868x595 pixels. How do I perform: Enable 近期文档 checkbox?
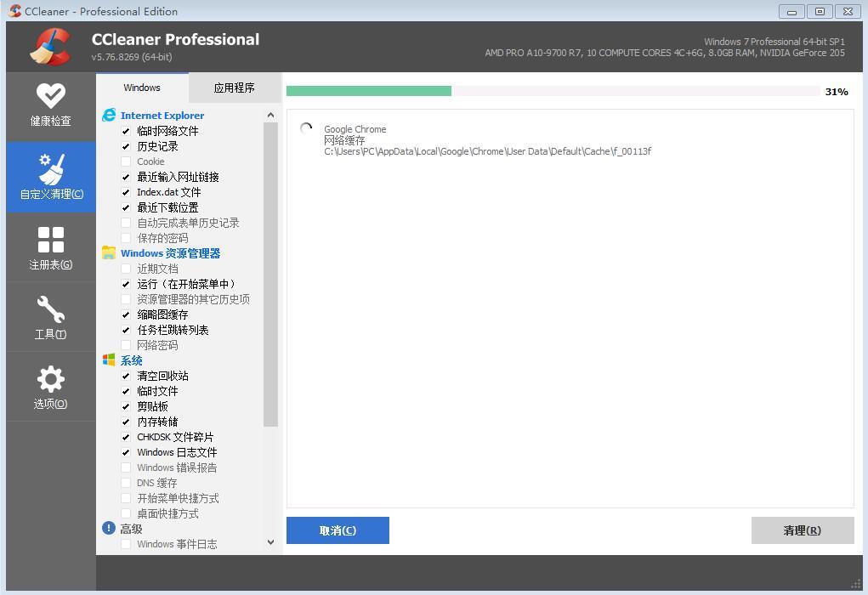tap(126, 269)
